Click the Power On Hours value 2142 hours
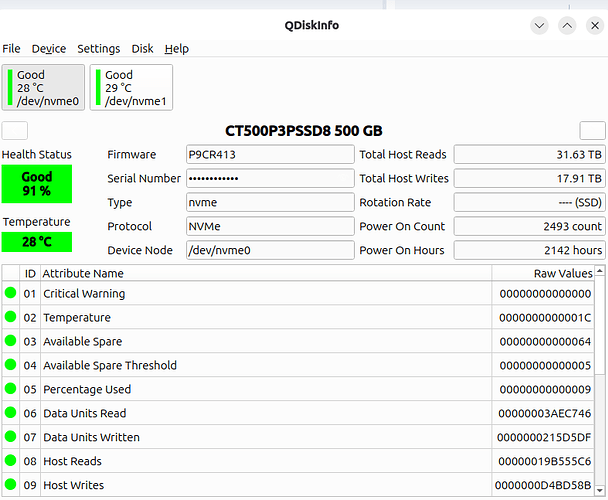The height and width of the screenshot is (500, 608). pos(529,250)
